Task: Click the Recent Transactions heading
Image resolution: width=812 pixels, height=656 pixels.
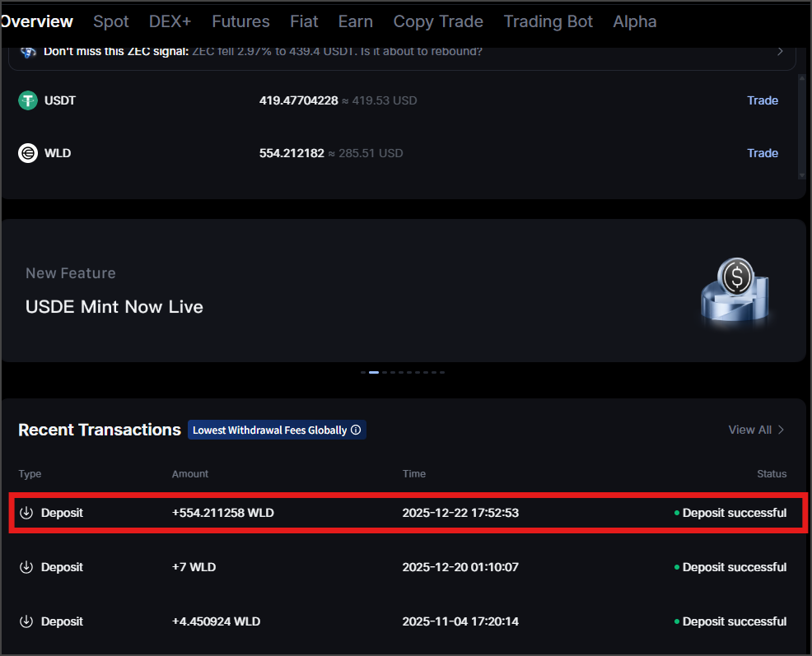Action: pyautogui.click(x=100, y=430)
